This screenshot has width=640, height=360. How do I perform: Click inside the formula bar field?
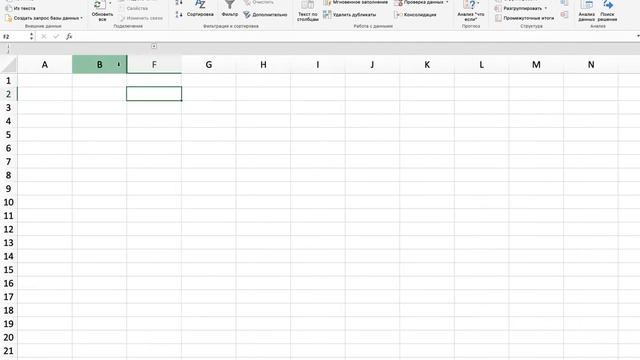pos(355,36)
